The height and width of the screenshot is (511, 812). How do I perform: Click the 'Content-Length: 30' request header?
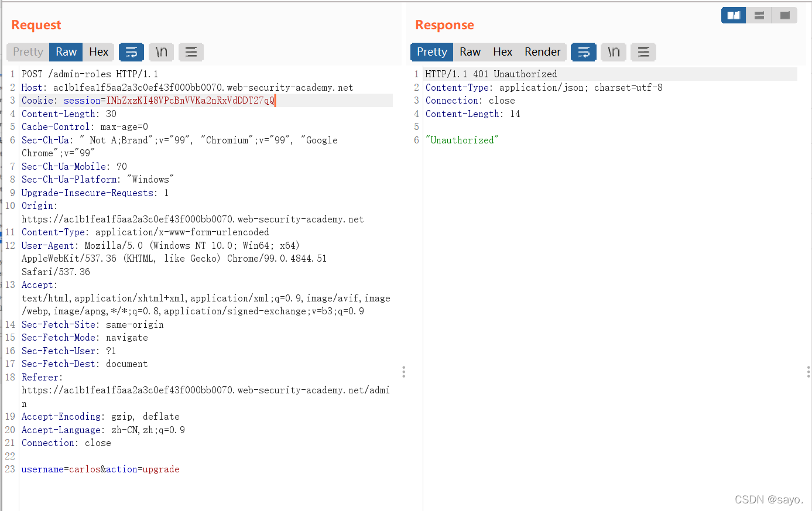(x=69, y=114)
